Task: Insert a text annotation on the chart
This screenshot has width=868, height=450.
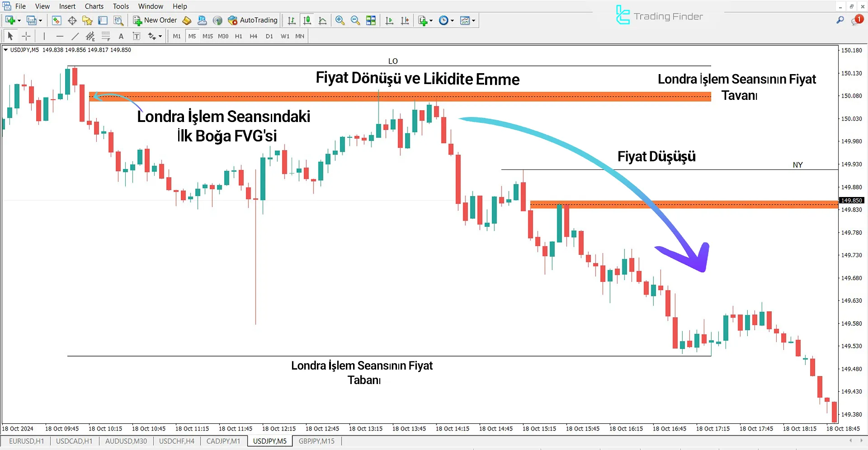Action: [121, 36]
